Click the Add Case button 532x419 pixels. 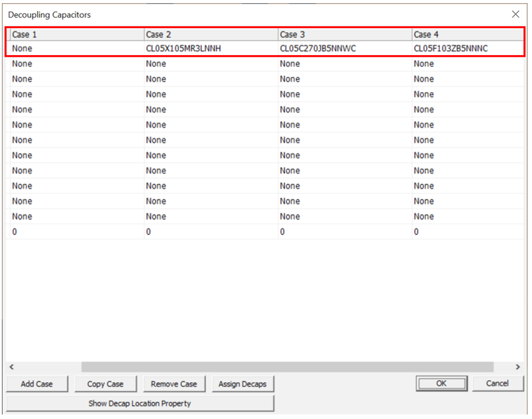click(x=37, y=384)
